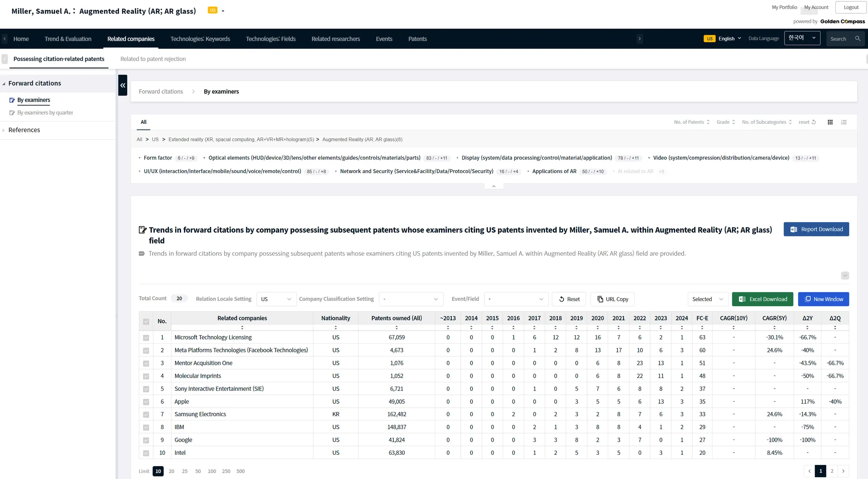Switch to list view icon
This screenshot has height=479, width=868.
coord(844,122)
